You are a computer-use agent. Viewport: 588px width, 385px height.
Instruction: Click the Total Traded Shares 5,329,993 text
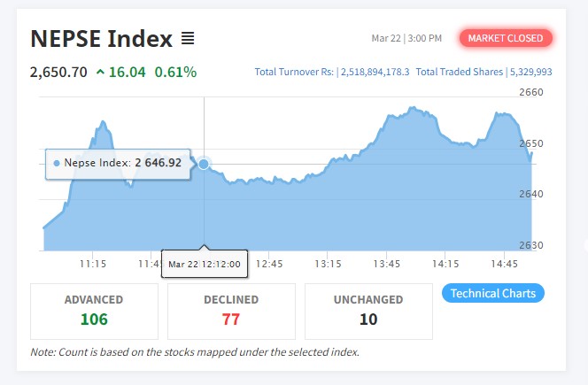click(484, 72)
